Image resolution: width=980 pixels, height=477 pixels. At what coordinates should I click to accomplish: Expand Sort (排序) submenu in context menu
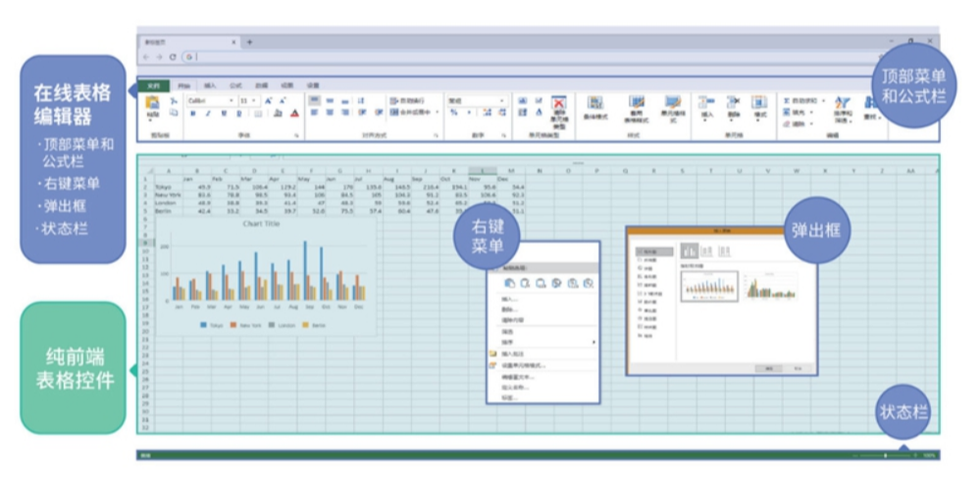[544, 342]
